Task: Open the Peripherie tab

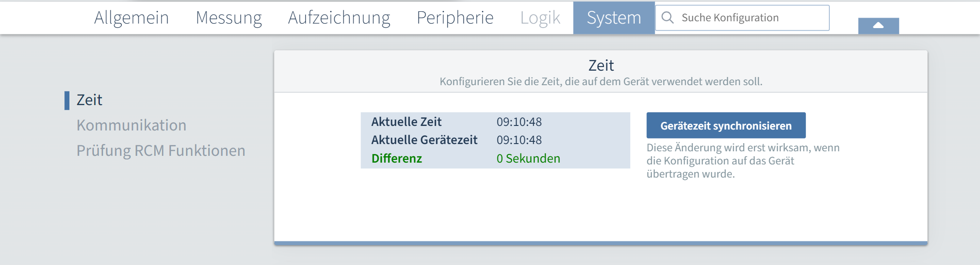Action: (x=455, y=17)
